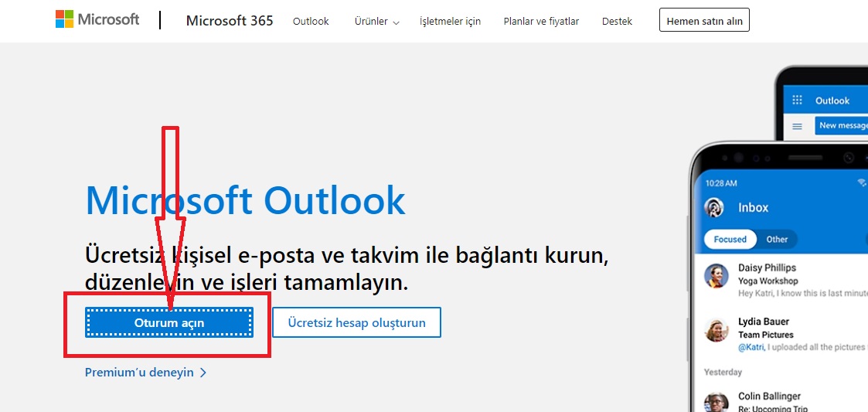Click New message button on tablet image
This screenshot has width=868, height=412.
[x=842, y=125]
